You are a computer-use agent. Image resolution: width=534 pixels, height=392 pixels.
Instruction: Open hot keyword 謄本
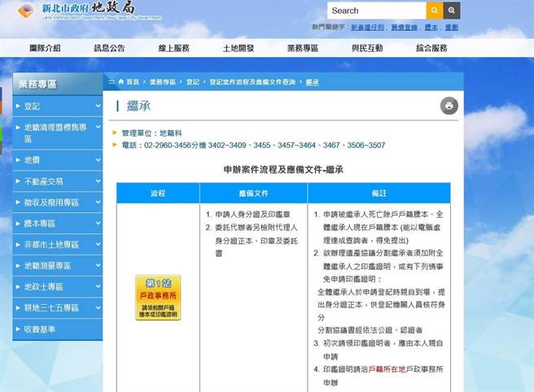[x=431, y=27]
